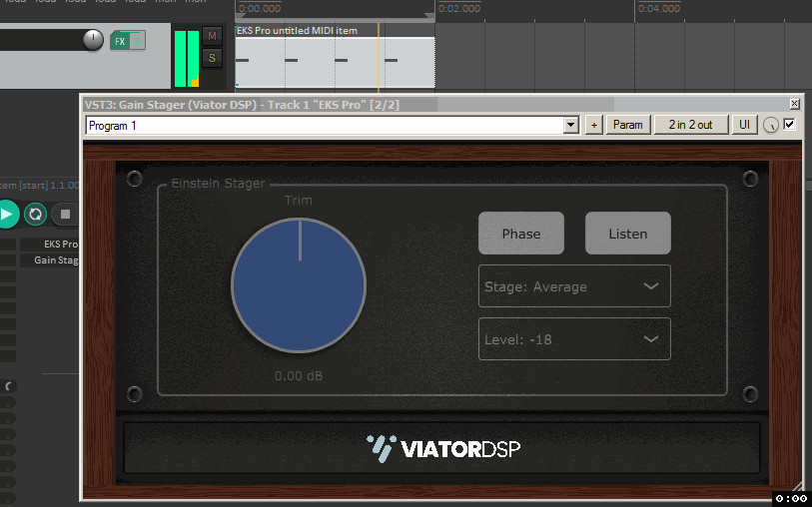Open the Stage: Average dropdown

click(574, 286)
